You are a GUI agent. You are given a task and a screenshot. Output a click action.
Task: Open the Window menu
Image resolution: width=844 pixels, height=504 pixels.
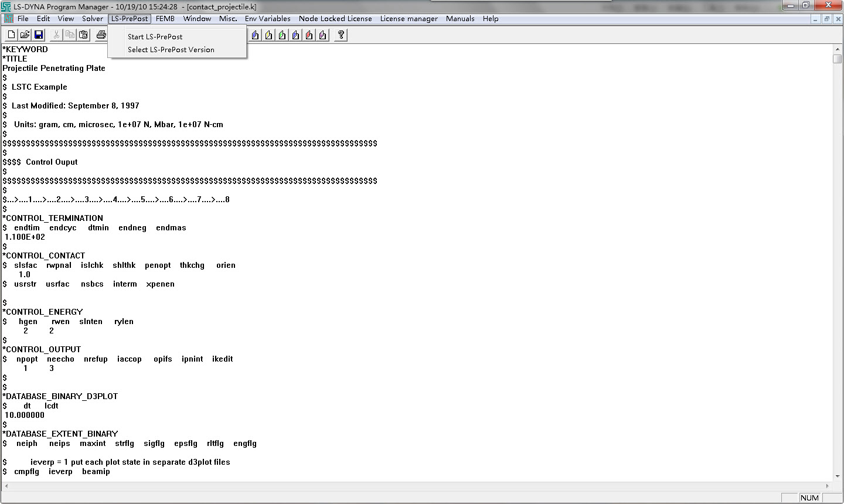point(197,19)
